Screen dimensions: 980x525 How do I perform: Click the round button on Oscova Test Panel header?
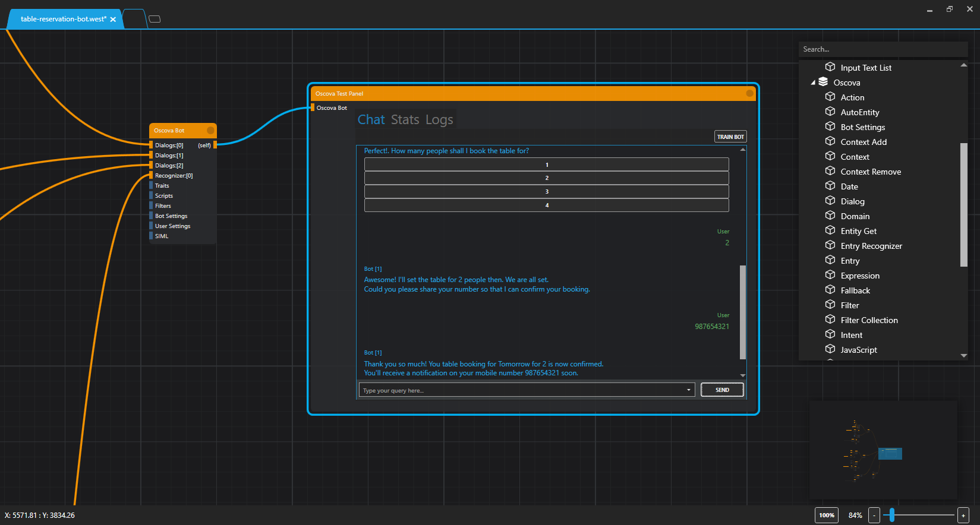pyautogui.click(x=749, y=93)
